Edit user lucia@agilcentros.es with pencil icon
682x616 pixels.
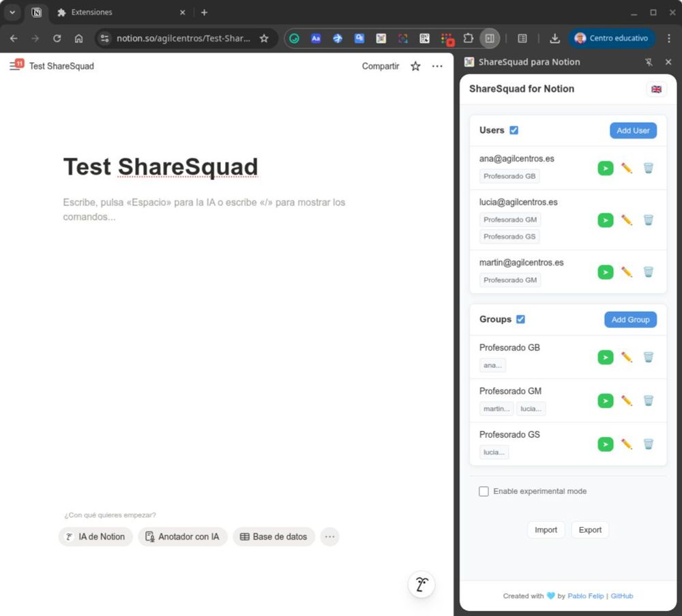(x=626, y=220)
